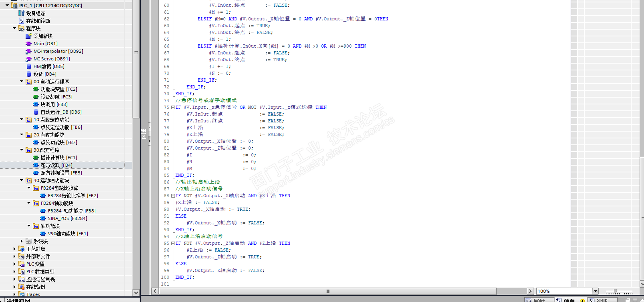This screenshot has width=644, height=302.
Task: Collapse the 00.自动运行程序 group
Action: pyautogui.click(x=22, y=82)
